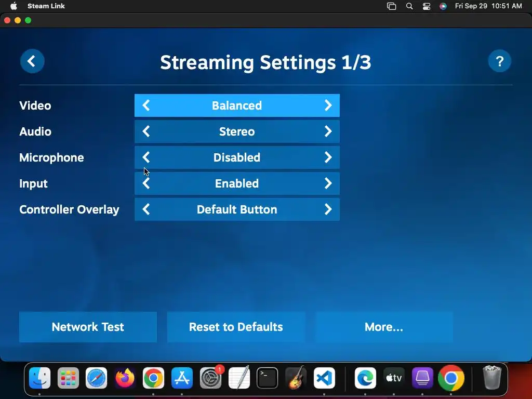This screenshot has width=532, height=399.
Task: Open the purple Apple Configurator Dock icon
Action: coord(422,378)
